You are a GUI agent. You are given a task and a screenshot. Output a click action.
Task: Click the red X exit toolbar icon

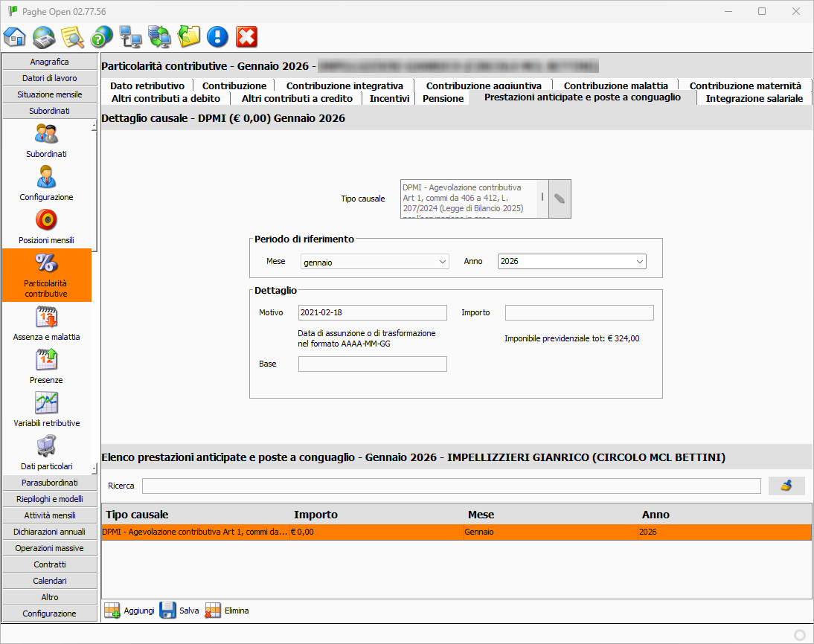tap(246, 36)
